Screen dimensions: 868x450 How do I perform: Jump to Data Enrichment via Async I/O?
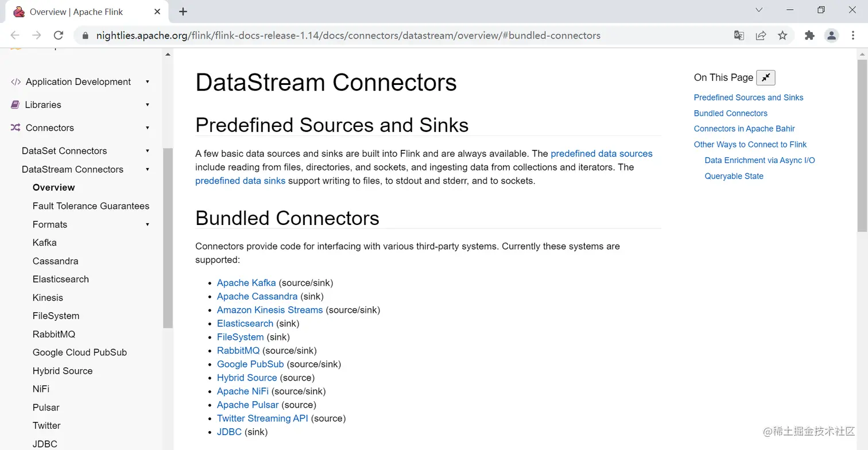tap(759, 160)
